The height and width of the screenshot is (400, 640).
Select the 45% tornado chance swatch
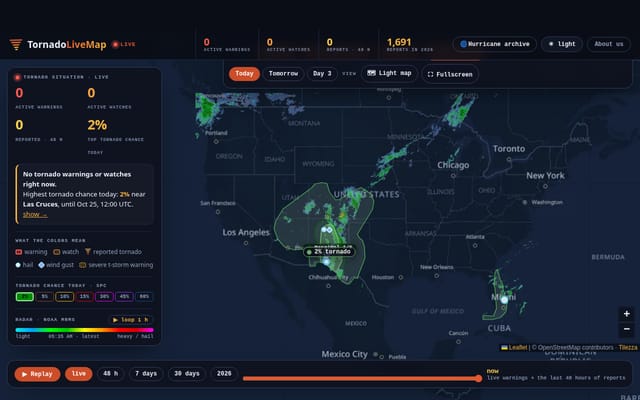click(x=124, y=297)
